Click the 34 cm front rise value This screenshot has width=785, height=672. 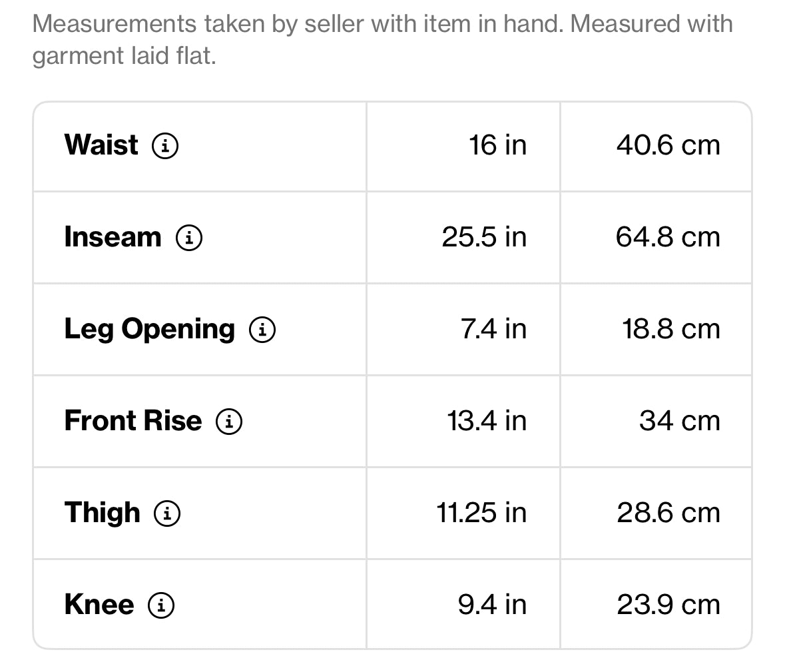coord(680,421)
